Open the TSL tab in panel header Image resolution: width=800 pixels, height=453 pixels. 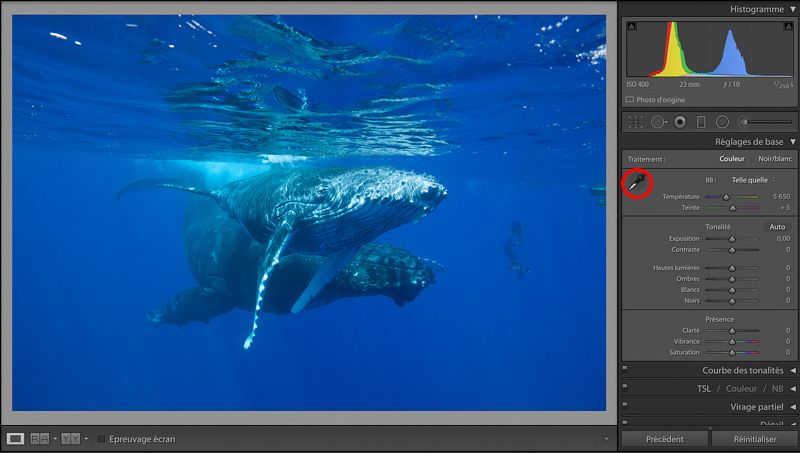704,389
